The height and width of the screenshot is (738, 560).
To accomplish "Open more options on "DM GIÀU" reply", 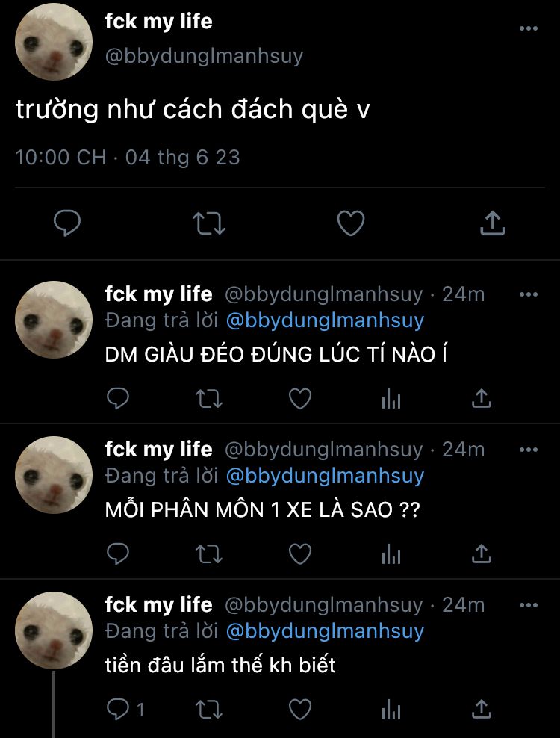I will tap(529, 294).
